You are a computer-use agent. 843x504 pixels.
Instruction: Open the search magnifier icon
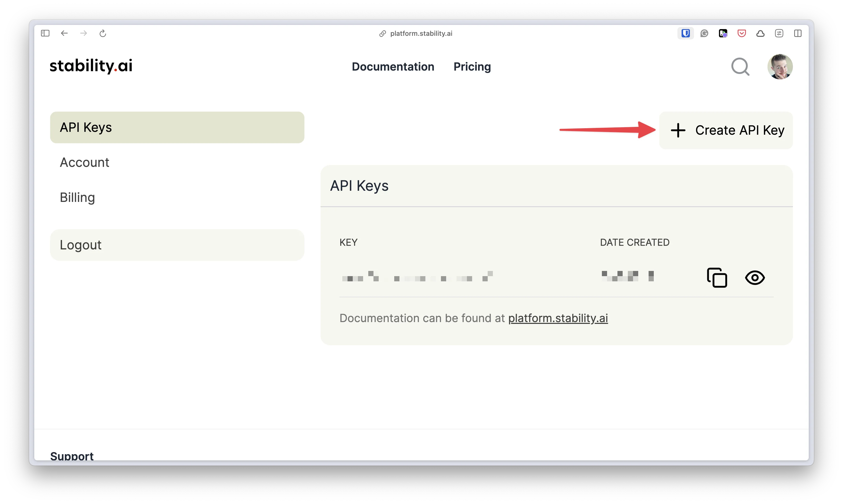click(740, 66)
